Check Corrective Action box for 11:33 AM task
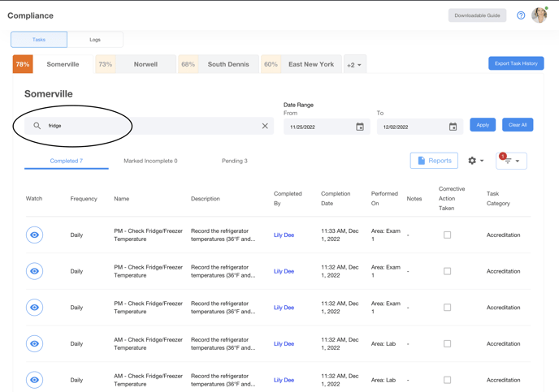This screenshot has height=392, width=559. click(447, 235)
